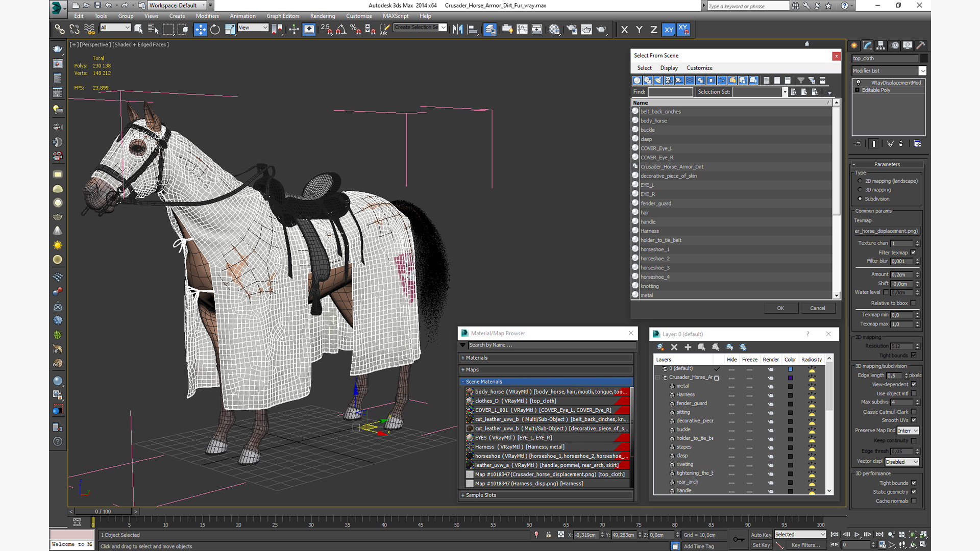This screenshot has height=551, width=980.
Task: Open the Create command panel tab
Action: (x=854, y=45)
